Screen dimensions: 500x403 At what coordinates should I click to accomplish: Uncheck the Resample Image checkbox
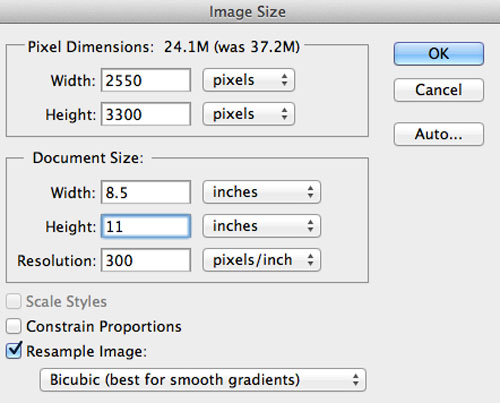14,351
